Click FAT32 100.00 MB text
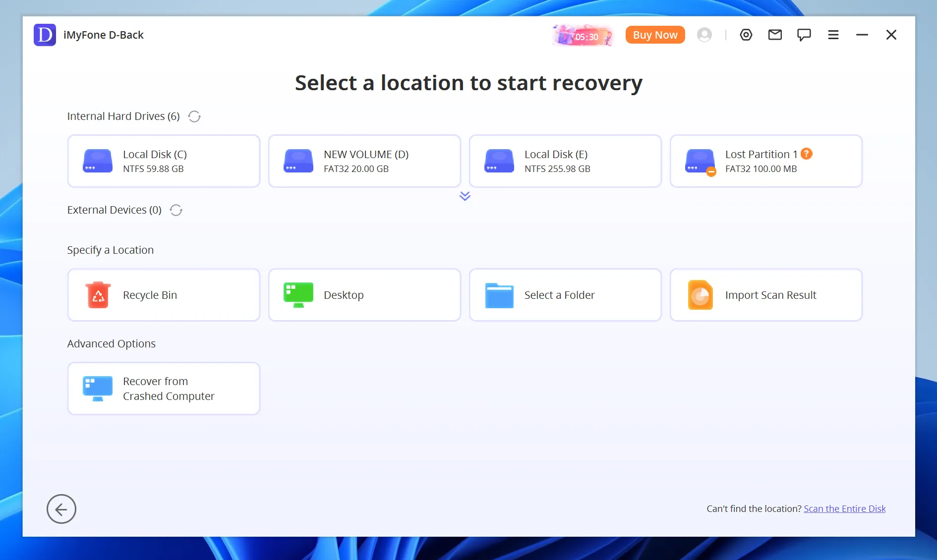 [761, 169]
